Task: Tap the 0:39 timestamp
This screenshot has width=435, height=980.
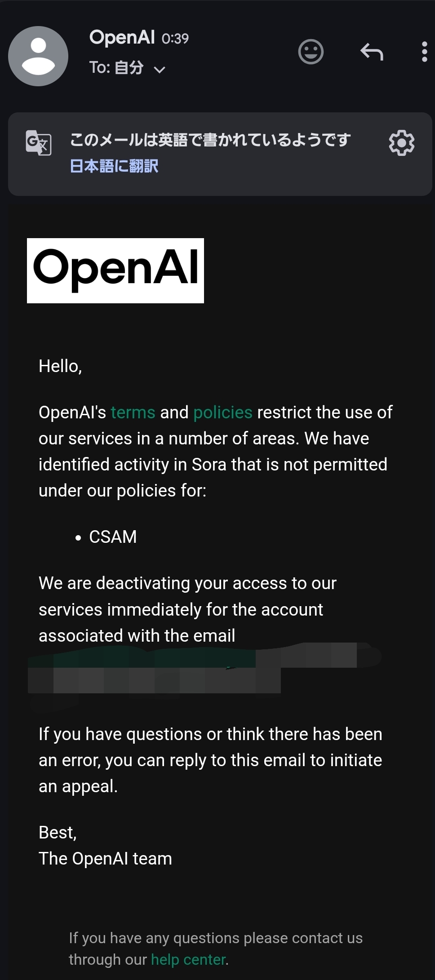Action: (175, 39)
